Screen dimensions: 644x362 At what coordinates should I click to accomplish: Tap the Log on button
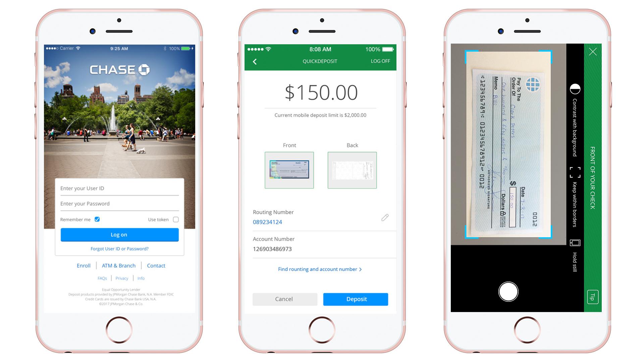tap(120, 234)
